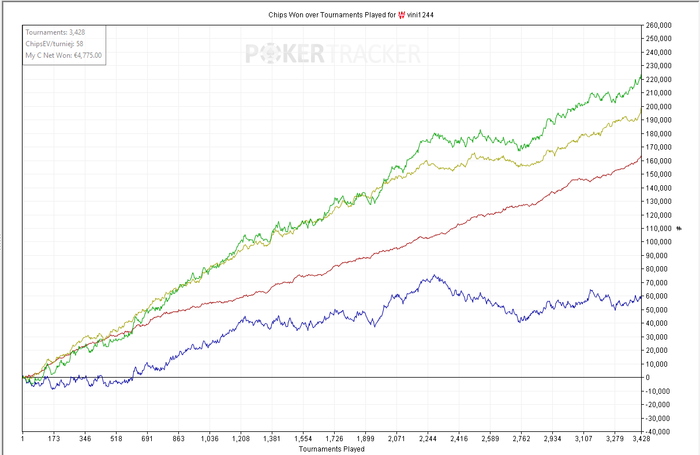The width and height of the screenshot is (700, 455).
Task: Click y-axis label 220,000
Action: 659,79
